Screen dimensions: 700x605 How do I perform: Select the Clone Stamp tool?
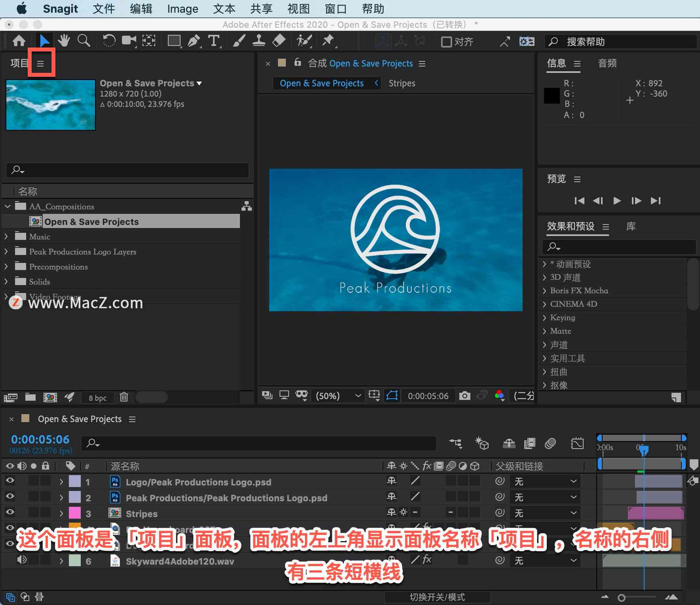point(259,41)
